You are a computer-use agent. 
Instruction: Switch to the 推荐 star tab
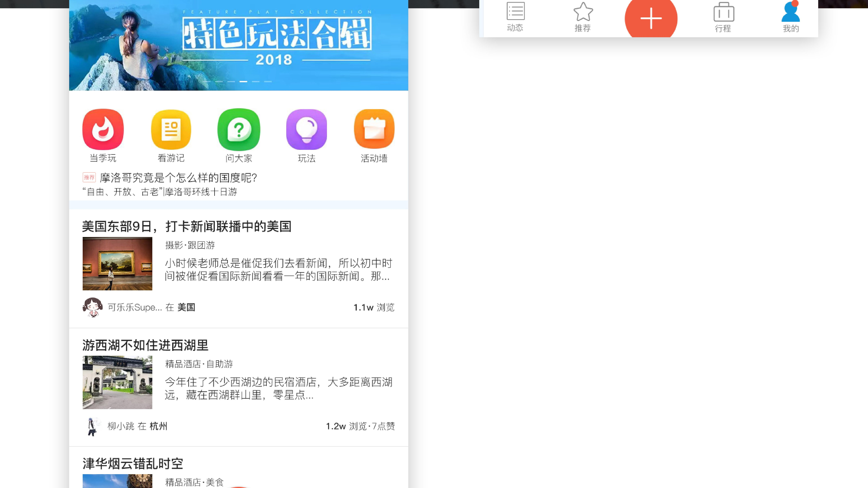click(x=583, y=17)
